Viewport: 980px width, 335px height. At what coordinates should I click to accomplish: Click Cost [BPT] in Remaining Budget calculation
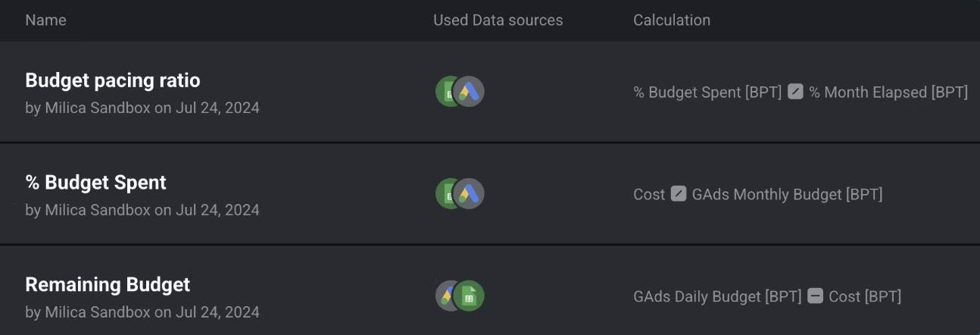tap(865, 296)
